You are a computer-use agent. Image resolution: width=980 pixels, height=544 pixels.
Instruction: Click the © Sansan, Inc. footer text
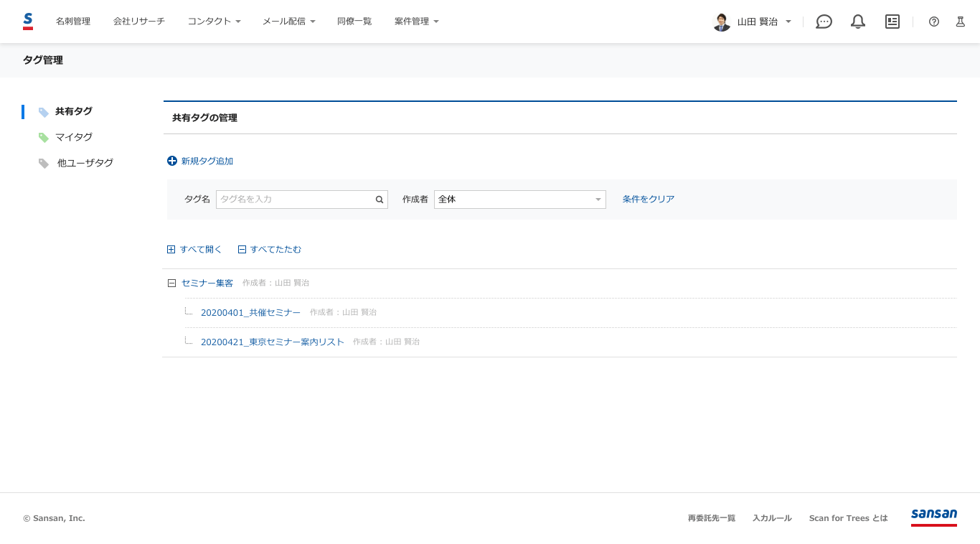click(x=54, y=518)
